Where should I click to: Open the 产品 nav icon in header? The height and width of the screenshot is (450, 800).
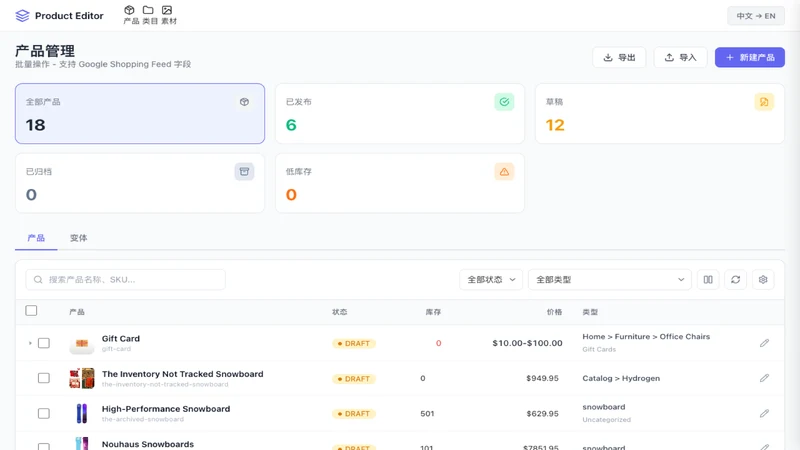[131, 15]
